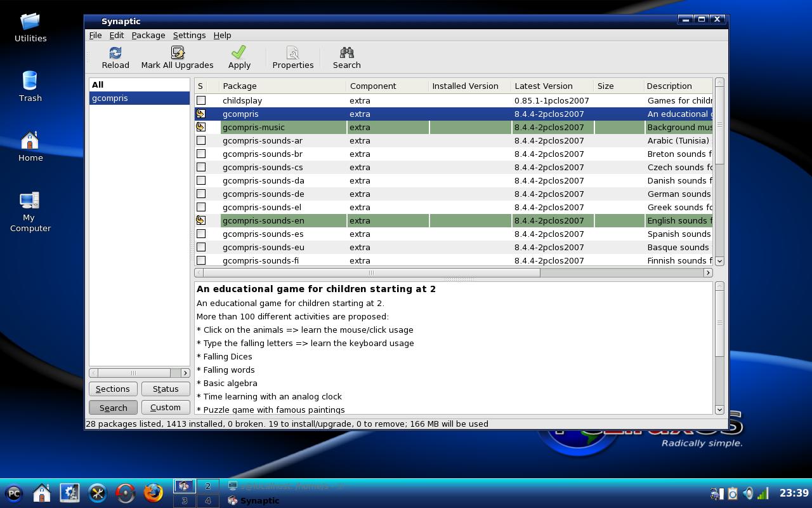The height and width of the screenshot is (508, 812).
Task: Click network signal tray icon
Action: pyautogui.click(x=763, y=493)
